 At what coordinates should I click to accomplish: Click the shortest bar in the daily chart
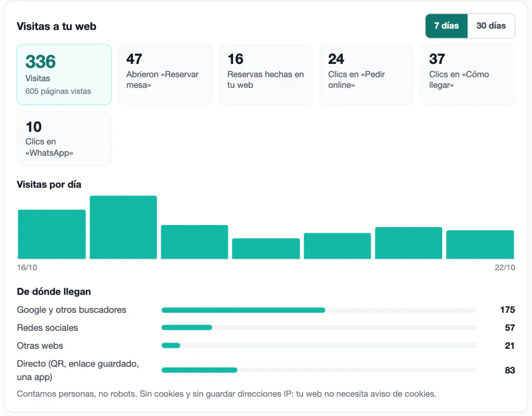266,249
